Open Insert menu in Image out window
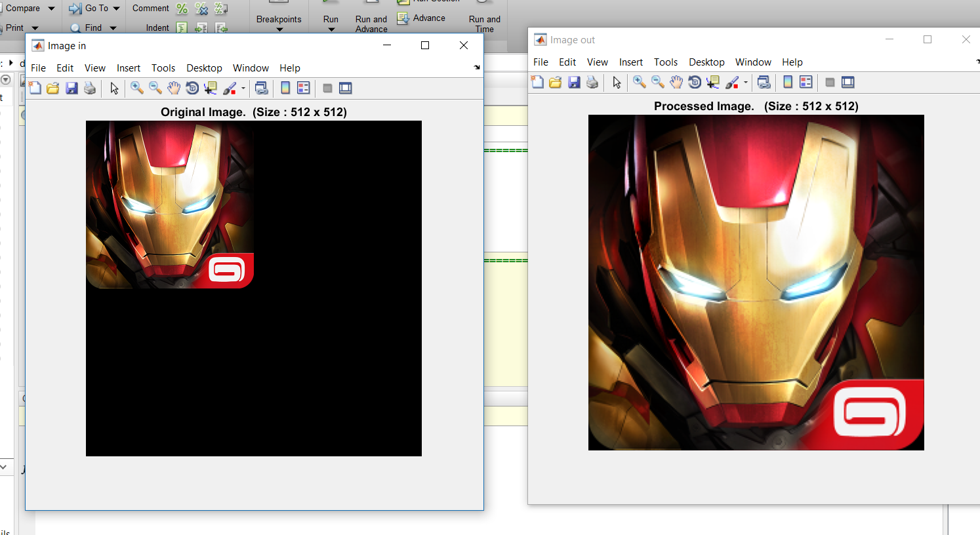 click(x=630, y=62)
